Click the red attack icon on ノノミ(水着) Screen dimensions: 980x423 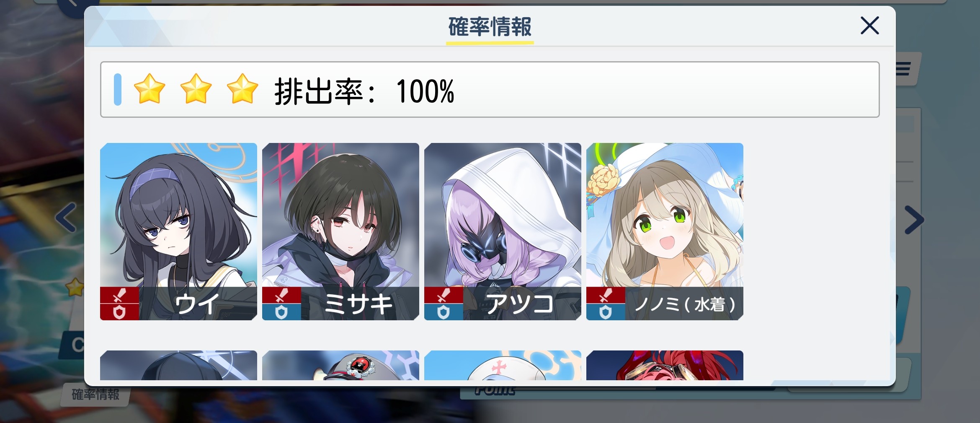coord(606,295)
